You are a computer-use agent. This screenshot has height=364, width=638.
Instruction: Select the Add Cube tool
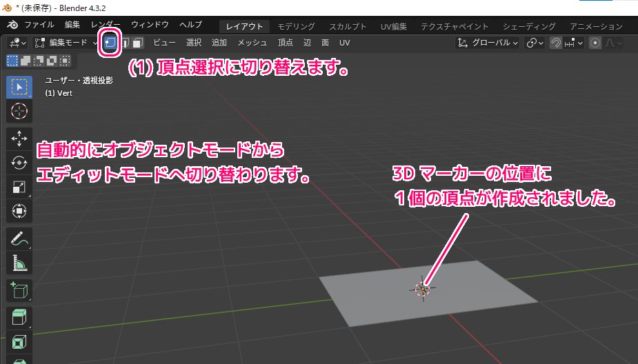pos(19,290)
